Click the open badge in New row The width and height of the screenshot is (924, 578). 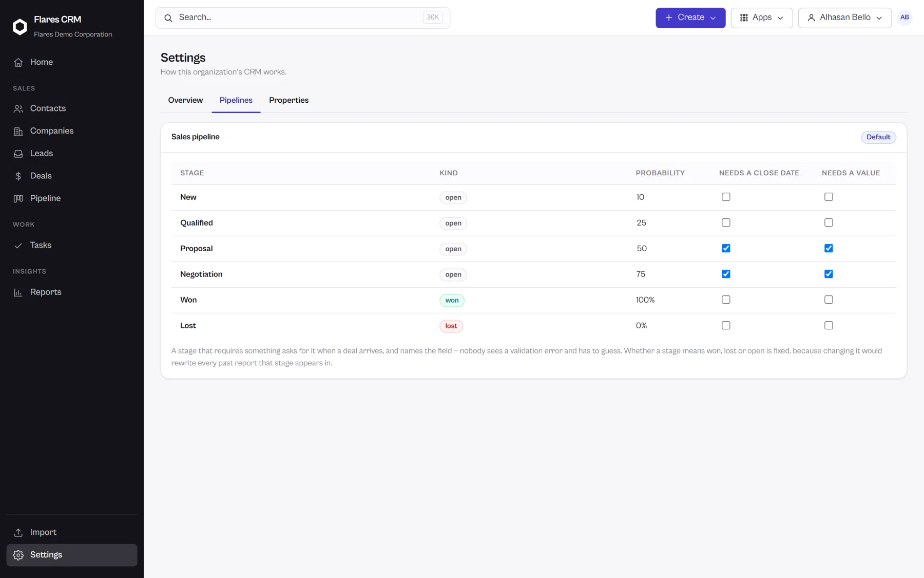[x=453, y=198]
